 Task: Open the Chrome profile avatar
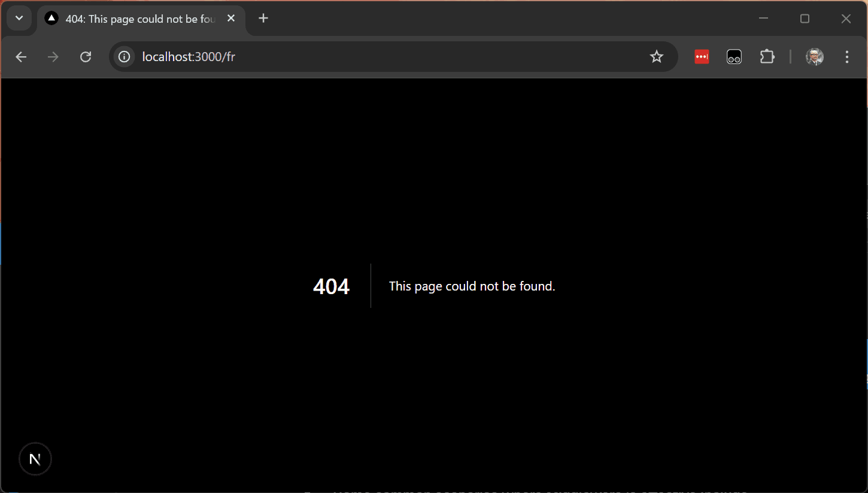click(x=814, y=57)
